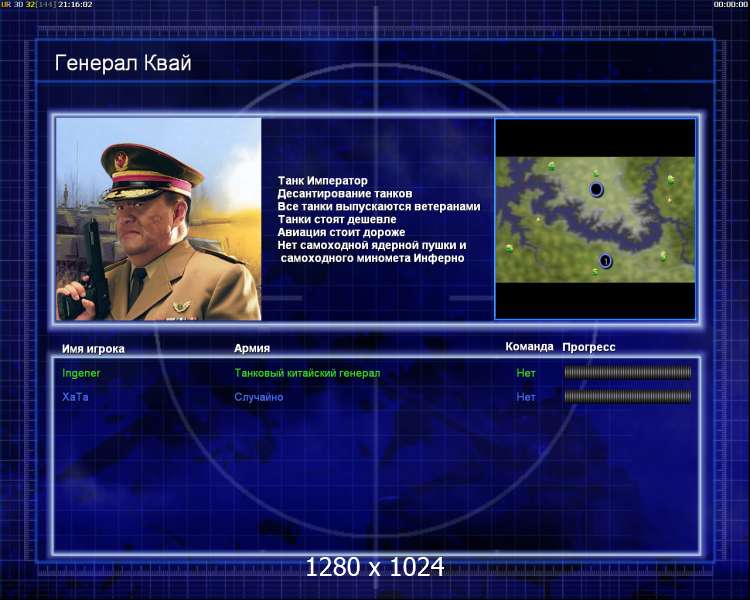The image size is (750, 600).
Task: Click the Прогресс column header
Action: (x=589, y=347)
